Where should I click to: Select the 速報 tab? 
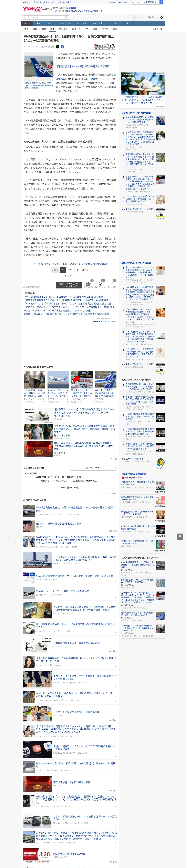pyautogui.click(x=38, y=24)
